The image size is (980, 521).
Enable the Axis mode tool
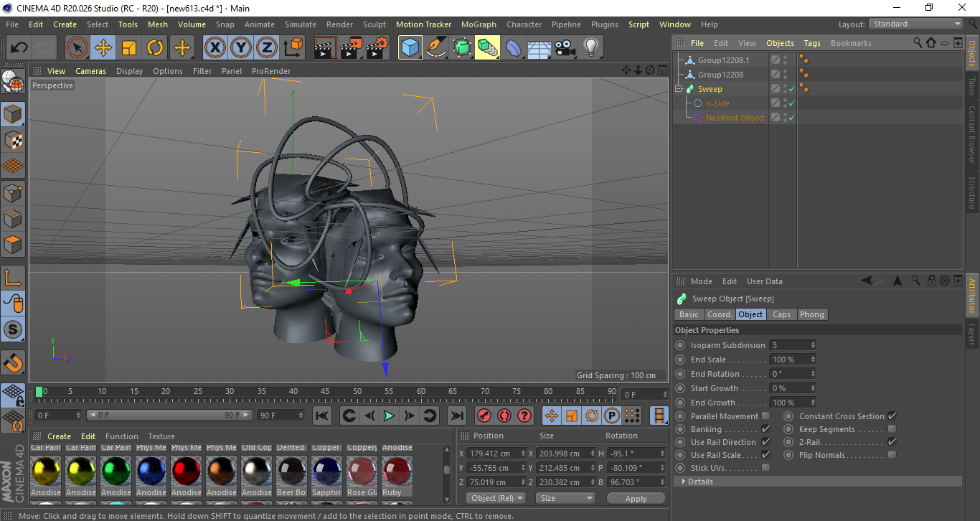[13, 278]
